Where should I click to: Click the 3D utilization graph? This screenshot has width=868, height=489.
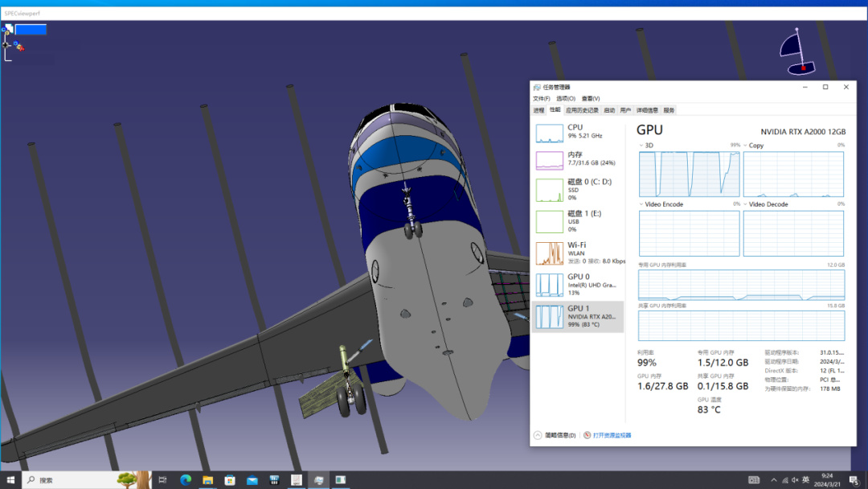coord(690,174)
